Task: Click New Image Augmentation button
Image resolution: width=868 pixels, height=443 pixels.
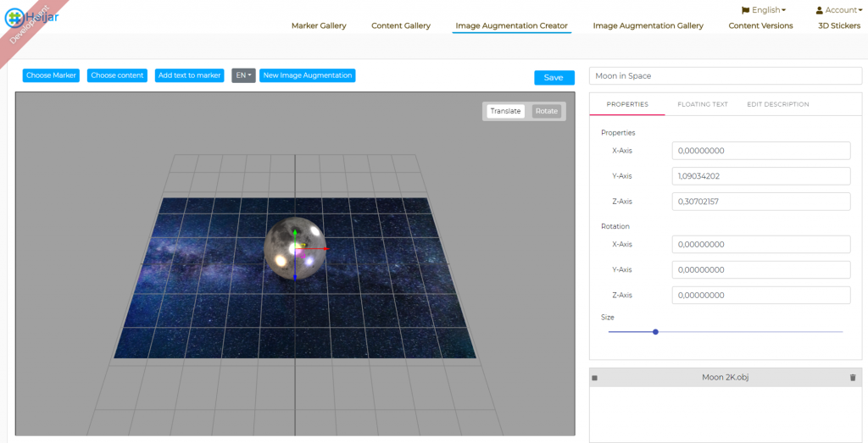Action: 307,75
